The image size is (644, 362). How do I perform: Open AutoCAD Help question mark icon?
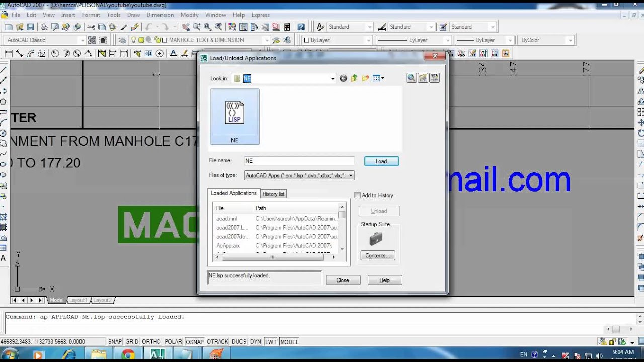coord(301,27)
